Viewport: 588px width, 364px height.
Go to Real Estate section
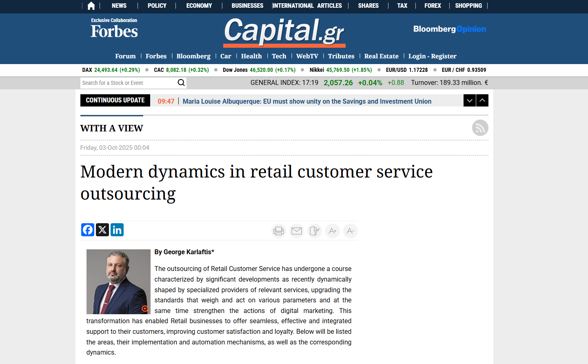(381, 56)
